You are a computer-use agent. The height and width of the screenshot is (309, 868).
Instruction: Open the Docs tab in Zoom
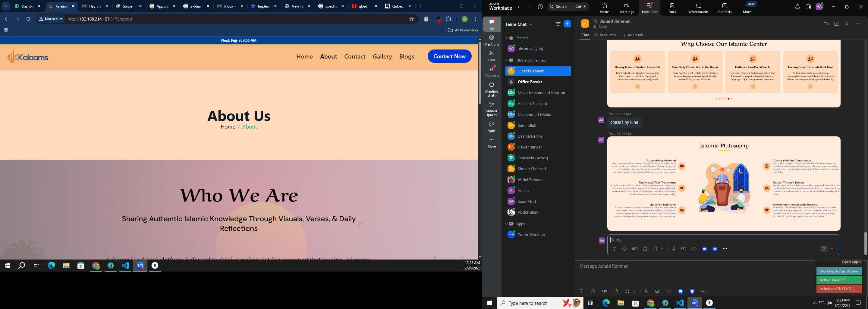pyautogui.click(x=672, y=8)
